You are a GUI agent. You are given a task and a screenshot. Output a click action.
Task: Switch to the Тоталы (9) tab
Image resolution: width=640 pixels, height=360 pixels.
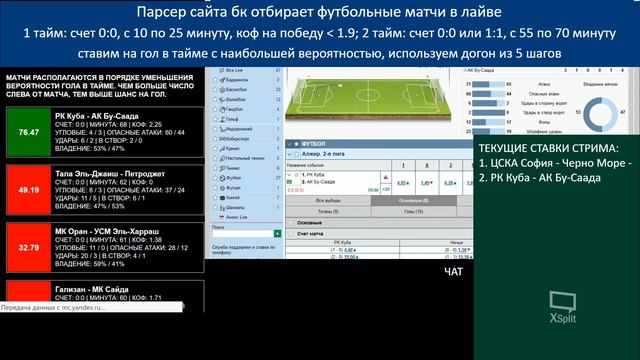pos(328,211)
